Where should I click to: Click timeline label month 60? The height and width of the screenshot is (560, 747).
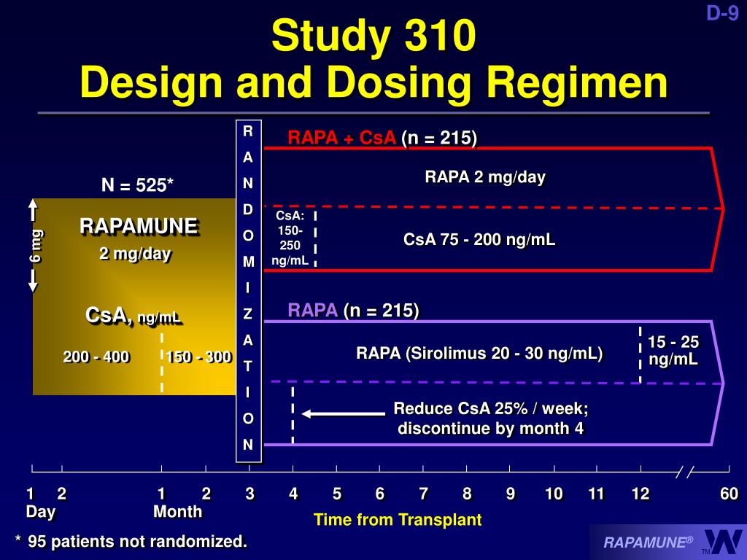click(729, 494)
